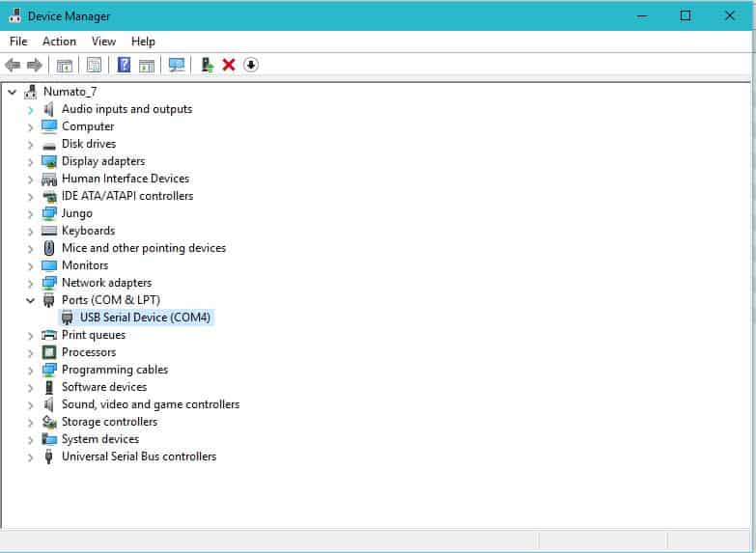Select the Programming cables label
The image size is (756, 553).
coord(115,370)
